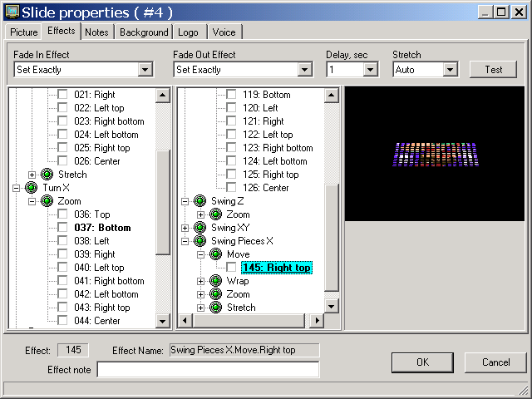
Task: Enable the 145: Right top checkbox
Action: (x=231, y=268)
